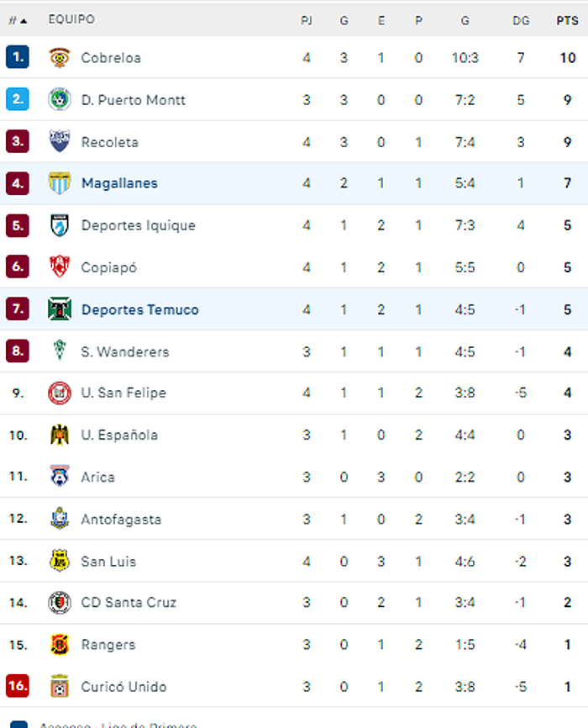The height and width of the screenshot is (728, 588).
Task: Click the EQUIPO column header
Action: (x=71, y=19)
